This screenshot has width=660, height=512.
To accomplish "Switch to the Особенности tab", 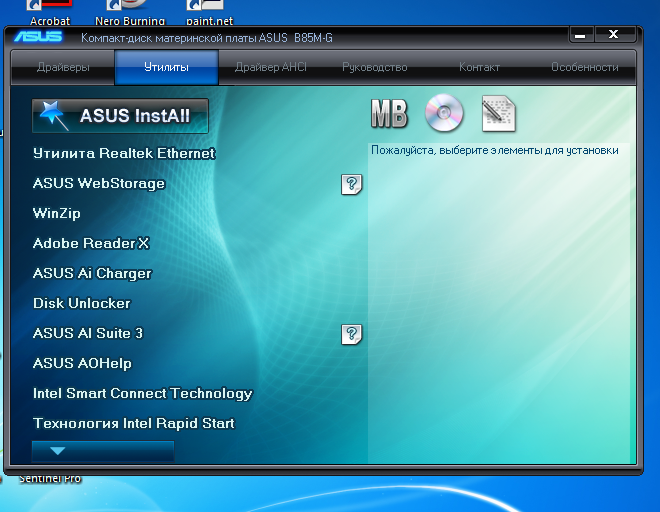I will [584, 67].
